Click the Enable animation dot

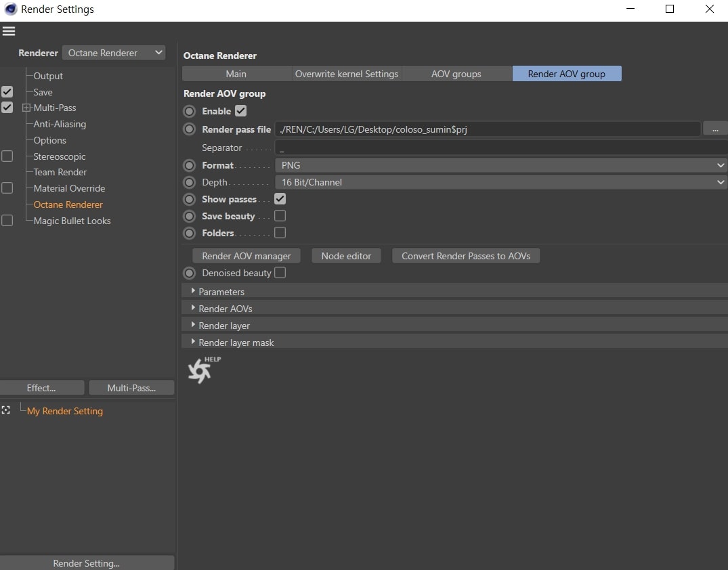(190, 112)
